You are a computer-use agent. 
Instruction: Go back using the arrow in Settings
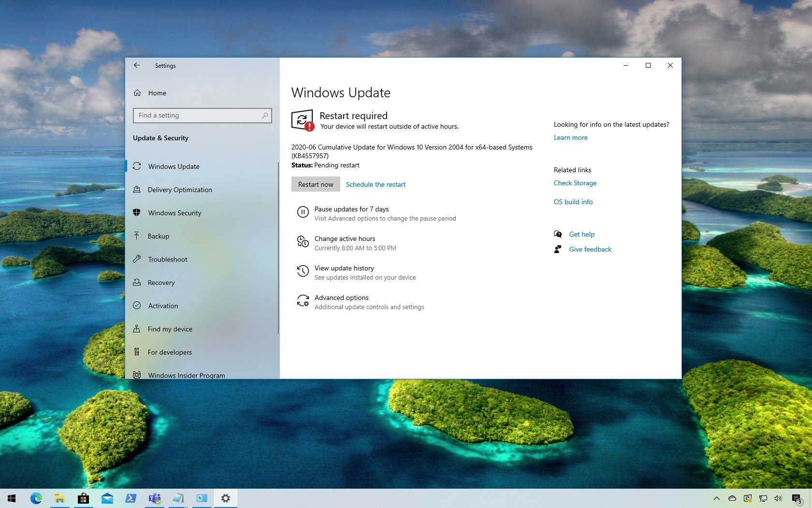pyautogui.click(x=137, y=65)
